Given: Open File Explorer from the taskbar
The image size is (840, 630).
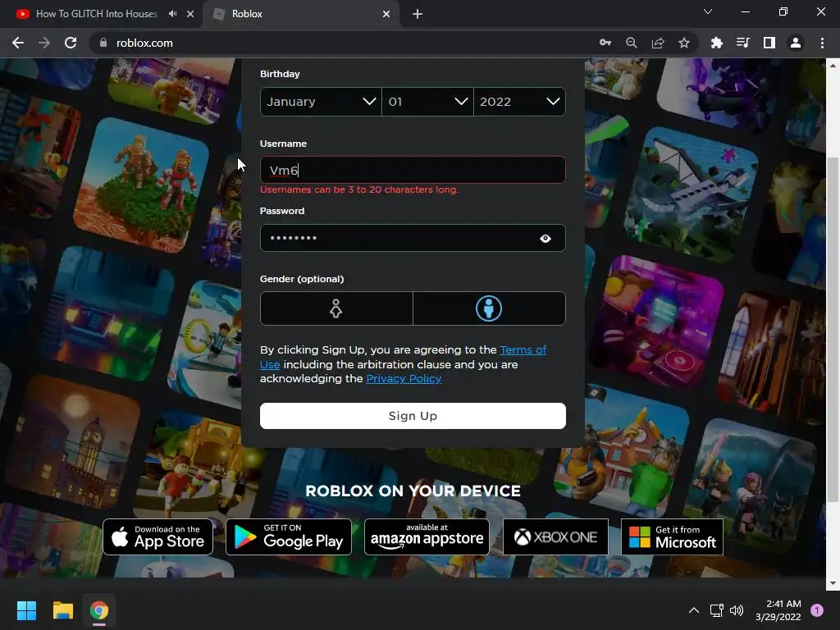Looking at the screenshot, I should (x=62, y=610).
